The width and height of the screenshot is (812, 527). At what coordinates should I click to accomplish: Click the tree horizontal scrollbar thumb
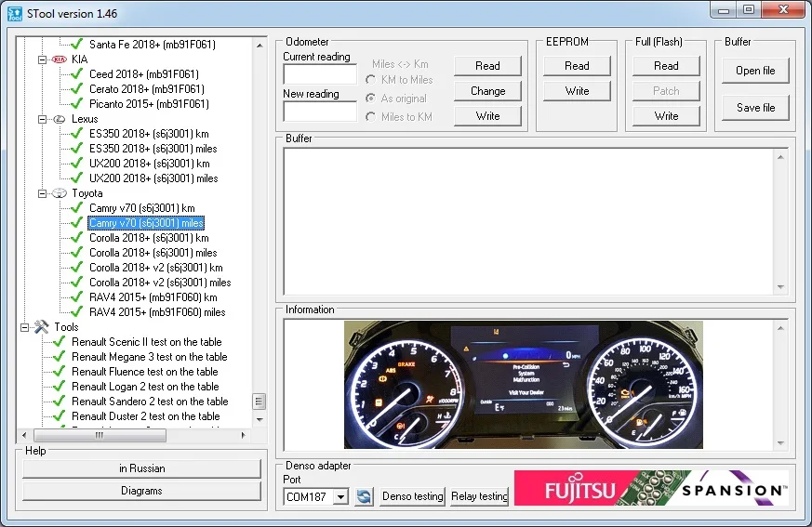[x=100, y=435]
